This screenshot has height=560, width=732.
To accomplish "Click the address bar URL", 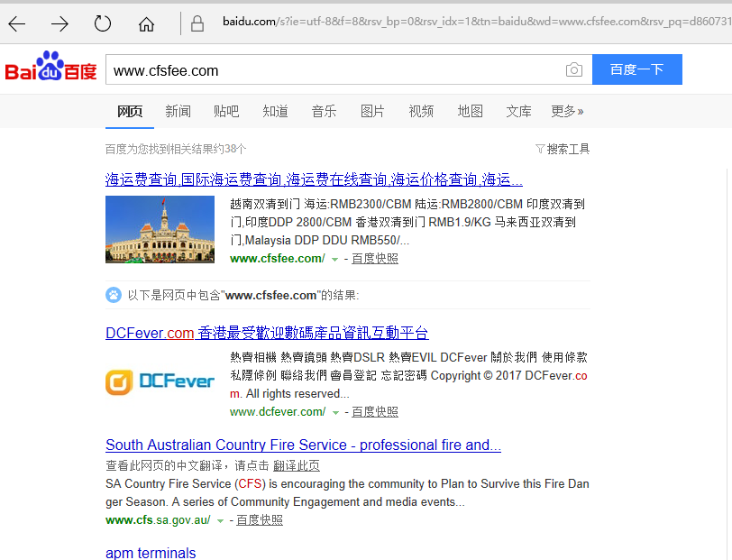I will pyautogui.click(x=476, y=22).
